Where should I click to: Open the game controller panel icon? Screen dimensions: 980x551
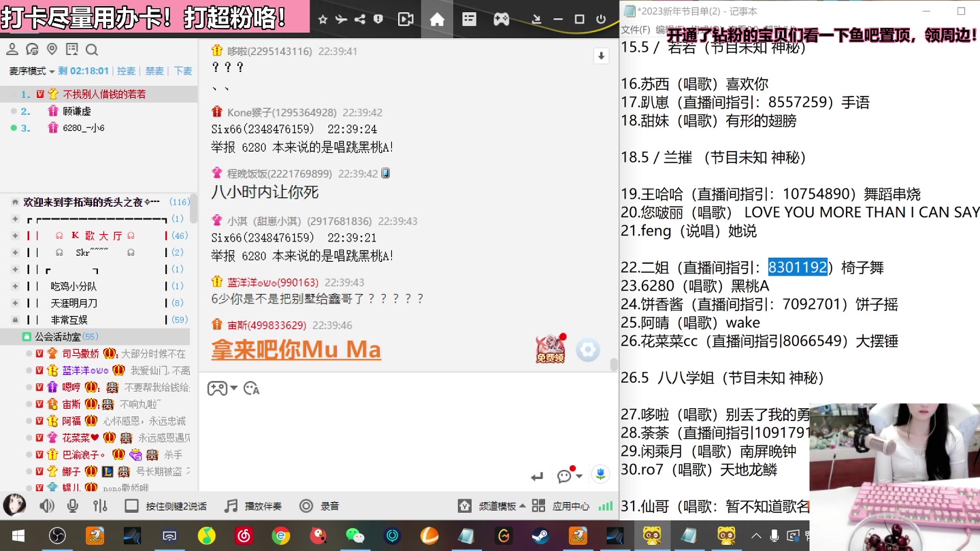[502, 20]
